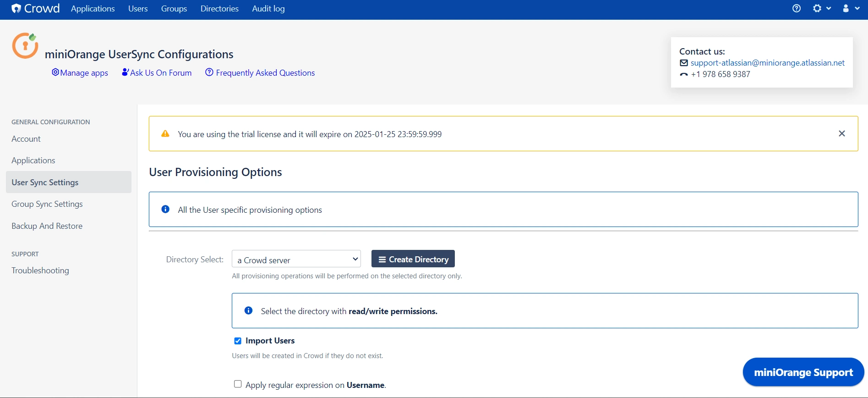
Task: Open Troubleshooting under Support section
Action: tap(40, 271)
